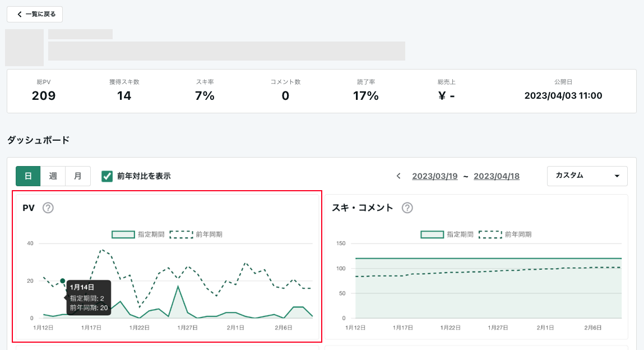
Task: Toggle 前年同期 legend in PV chart
Action: [x=196, y=234]
